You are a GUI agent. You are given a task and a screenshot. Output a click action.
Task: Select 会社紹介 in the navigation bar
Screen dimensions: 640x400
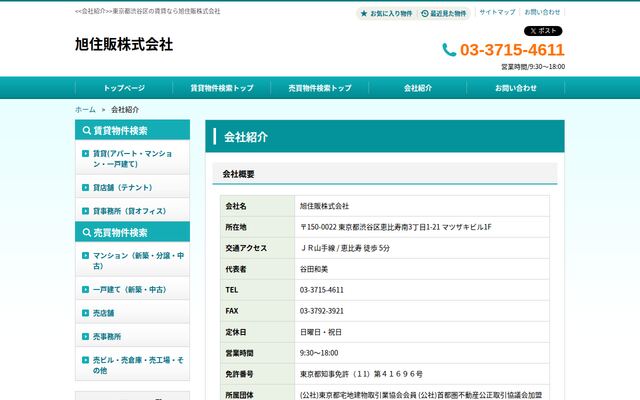point(418,88)
